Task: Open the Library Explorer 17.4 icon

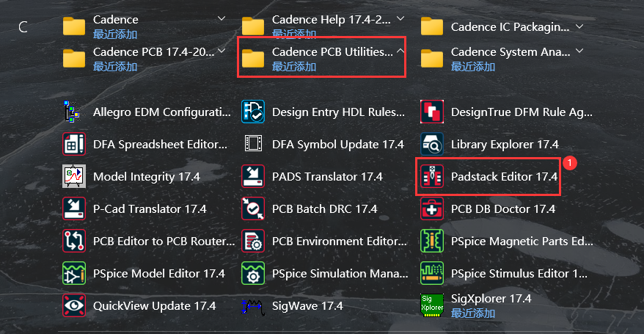Action: coord(432,144)
